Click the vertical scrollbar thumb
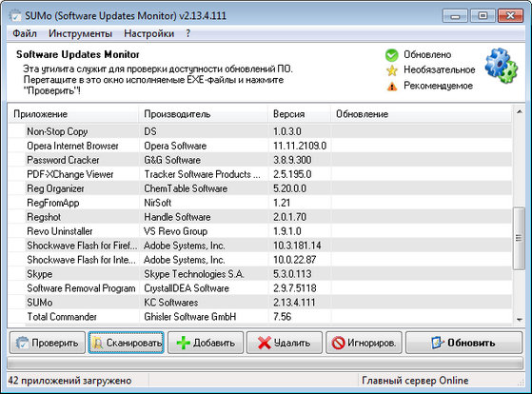Viewport: 532px width, 394px height. (x=519, y=238)
